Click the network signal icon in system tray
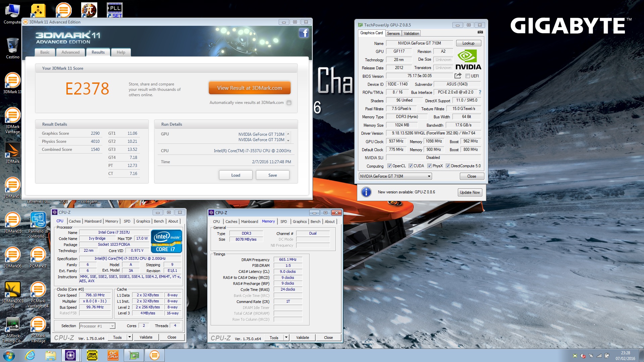The width and height of the screenshot is (644, 362). (599, 356)
